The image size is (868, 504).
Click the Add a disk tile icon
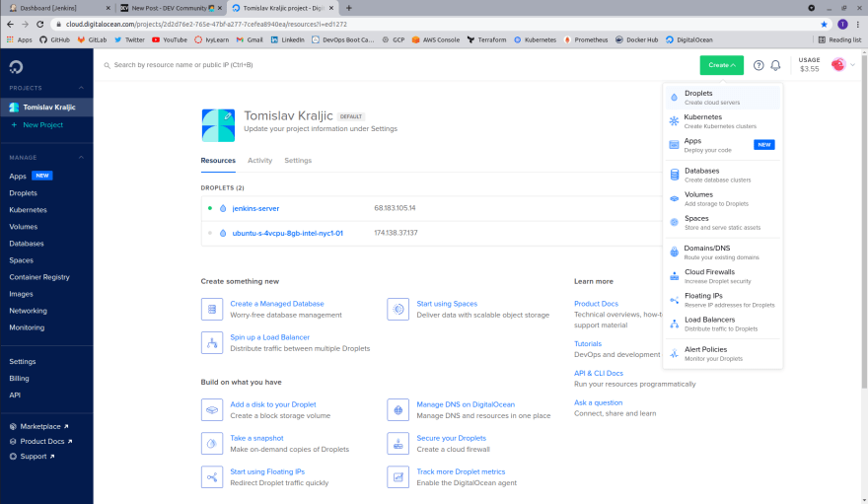click(212, 410)
